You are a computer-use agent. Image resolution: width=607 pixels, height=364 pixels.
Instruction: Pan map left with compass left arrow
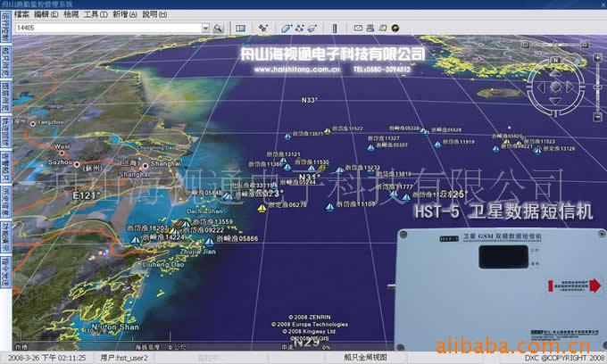541,87
